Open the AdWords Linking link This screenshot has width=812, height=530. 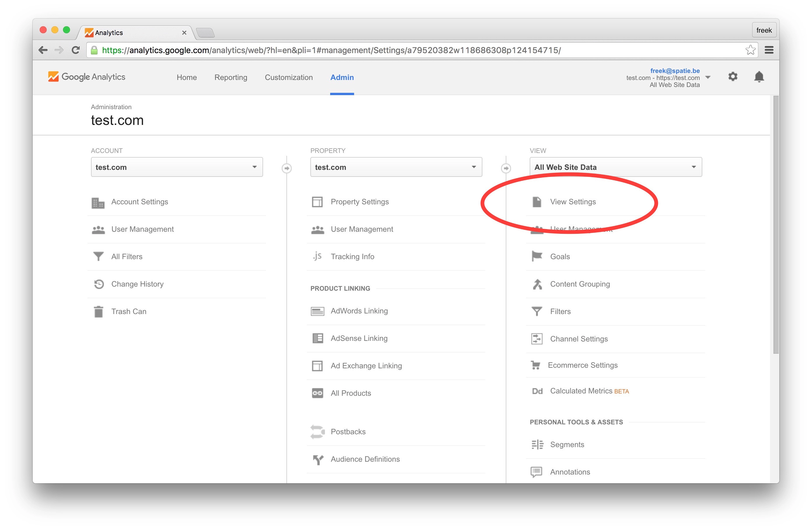coord(359,311)
